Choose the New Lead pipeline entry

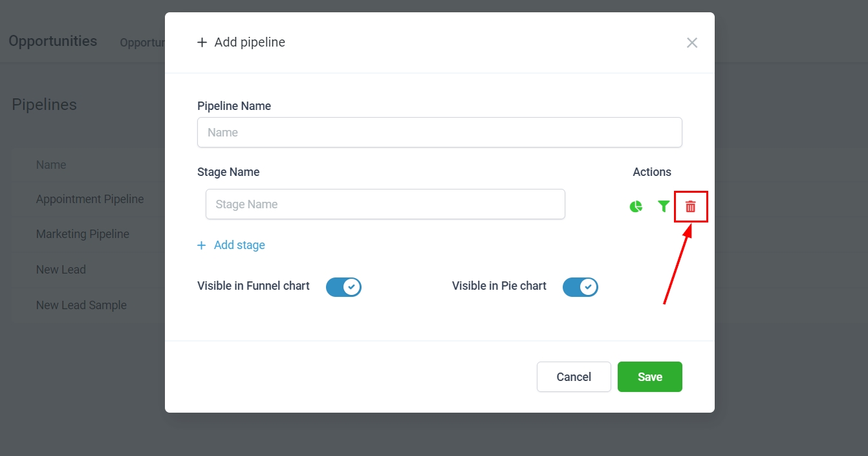(x=61, y=270)
